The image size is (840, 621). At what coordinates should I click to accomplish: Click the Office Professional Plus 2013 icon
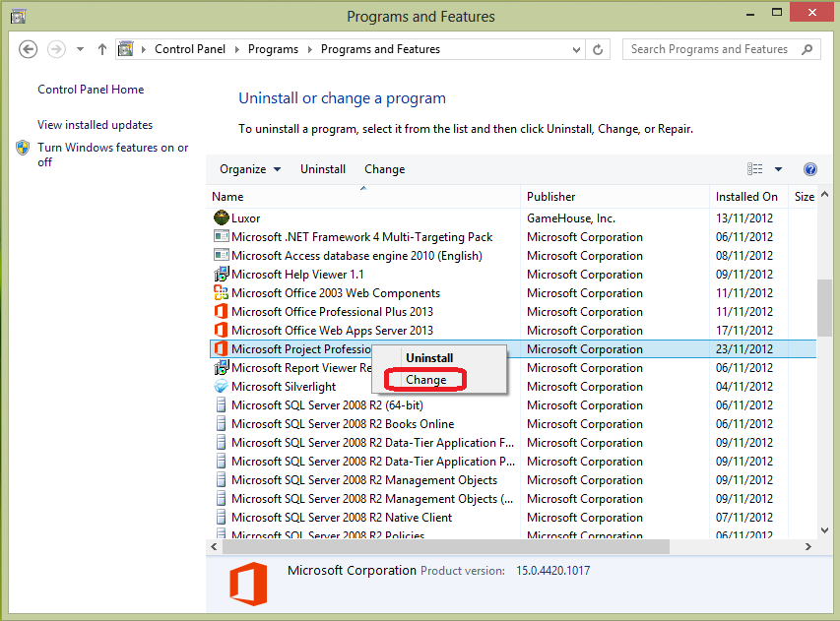[x=221, y=312]
